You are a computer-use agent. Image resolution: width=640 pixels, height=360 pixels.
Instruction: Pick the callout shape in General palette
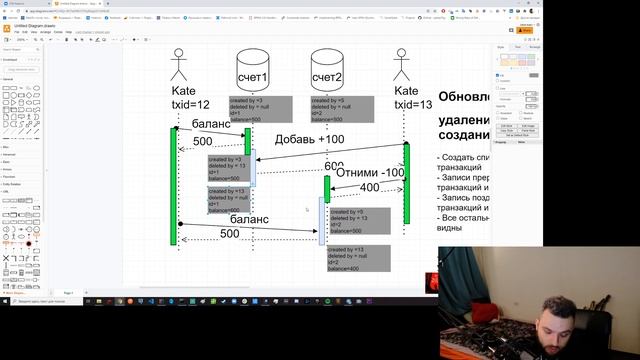(21, 116)
